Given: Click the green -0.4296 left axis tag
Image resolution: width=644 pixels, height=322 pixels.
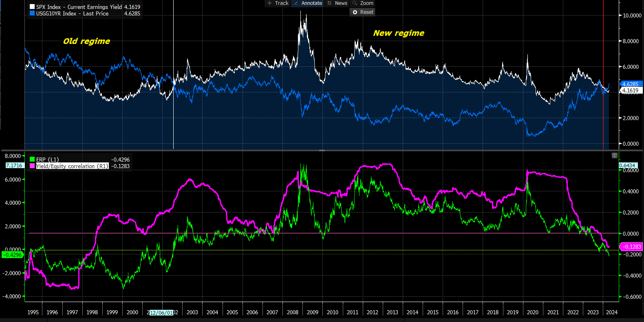Looking at the screenshot, I should point(12,255).
